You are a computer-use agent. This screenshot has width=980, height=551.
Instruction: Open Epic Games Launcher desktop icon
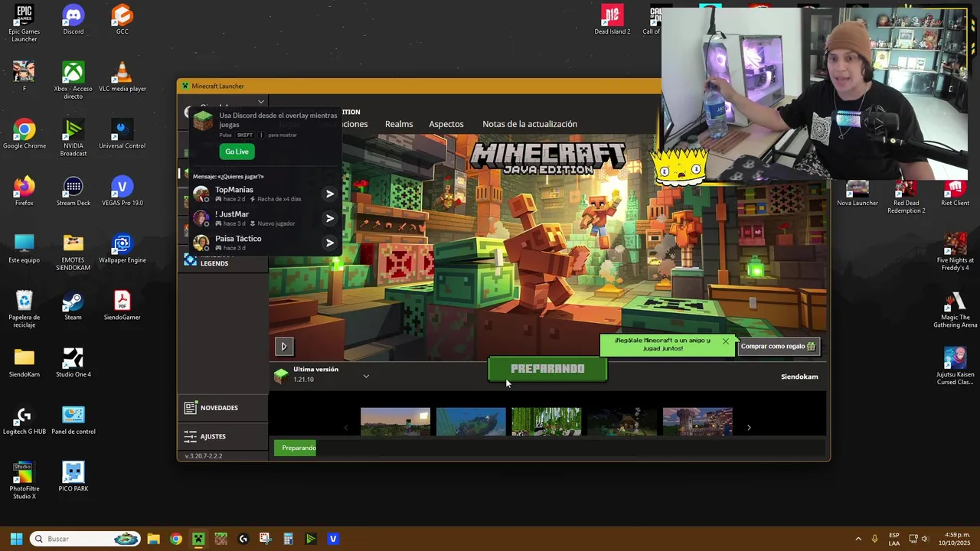(x=24, y=24)
